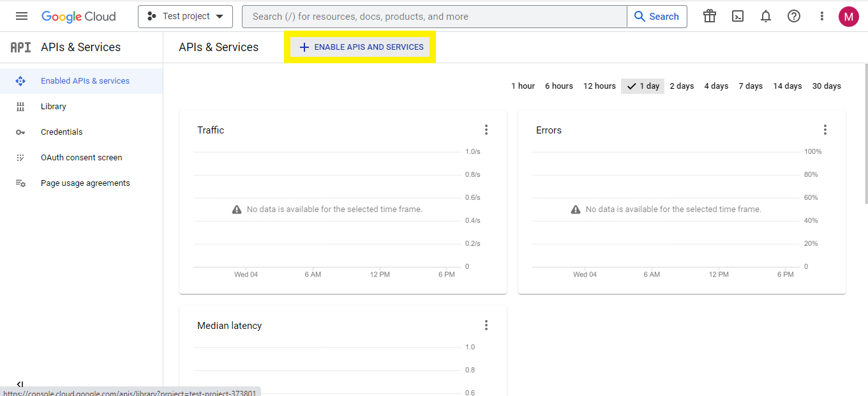Open the Test project picker dropdown
The height and width of the screenshot is (396, 868).
(x=185, y=16)
